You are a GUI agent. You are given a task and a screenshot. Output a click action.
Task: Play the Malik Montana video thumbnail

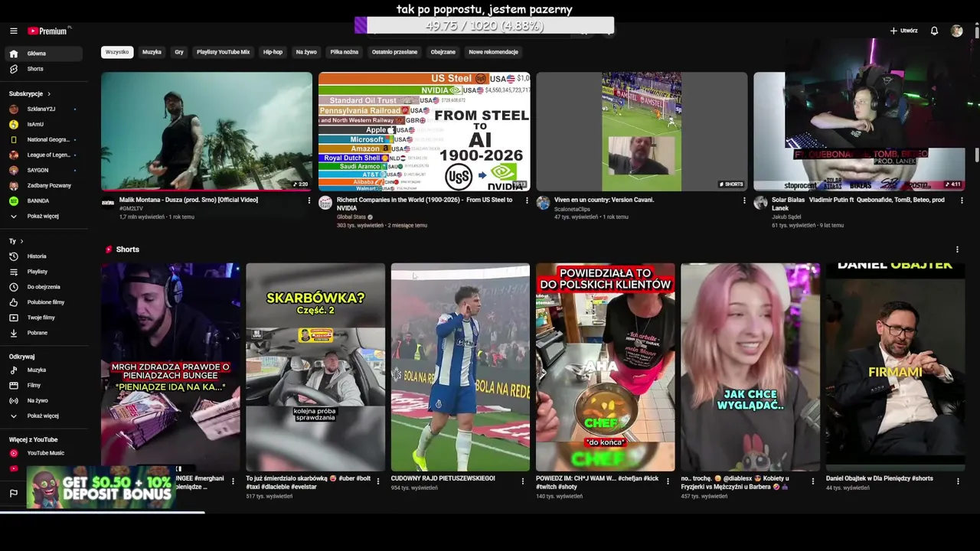click(x=207, y=131)
